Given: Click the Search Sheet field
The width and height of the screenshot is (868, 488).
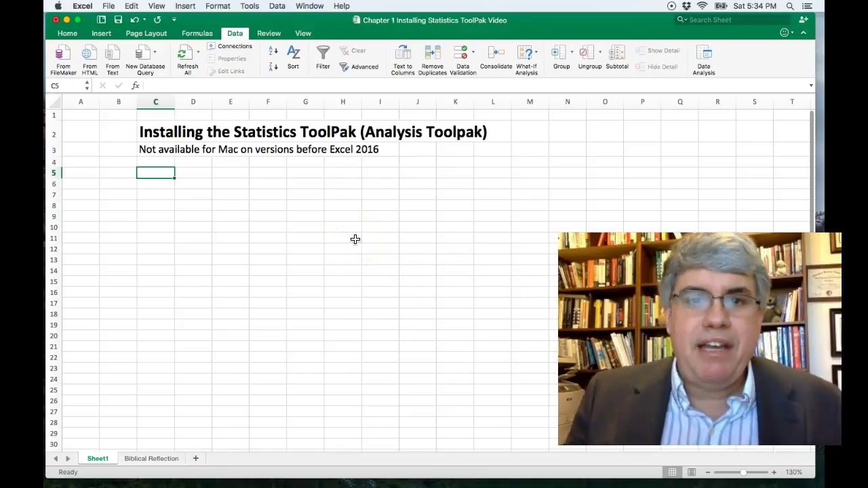Looking at the screenshot, I should [x=734, y=20].
